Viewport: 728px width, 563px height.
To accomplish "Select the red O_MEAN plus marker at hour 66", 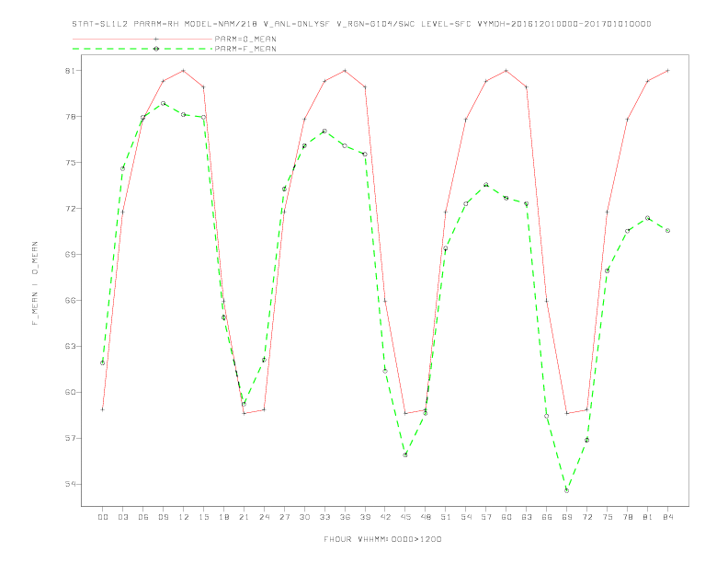I will 547,301.
